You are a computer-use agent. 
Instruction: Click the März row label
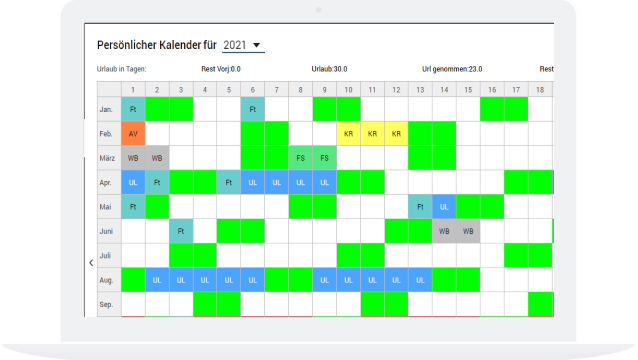point(109,158)
